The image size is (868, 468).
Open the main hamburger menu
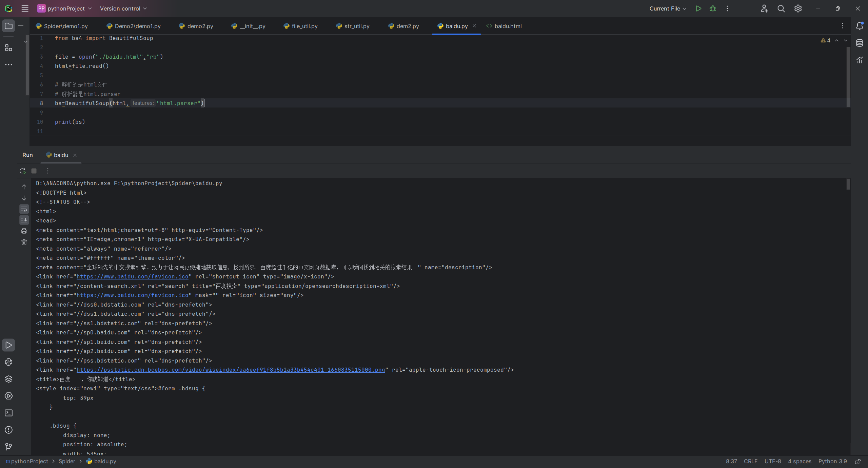(25, 8)
